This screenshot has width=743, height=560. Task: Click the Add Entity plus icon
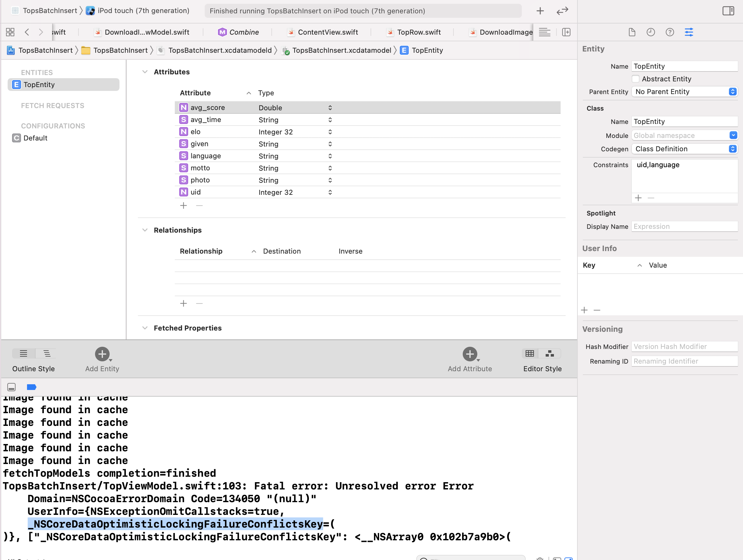tap(102, 354)
